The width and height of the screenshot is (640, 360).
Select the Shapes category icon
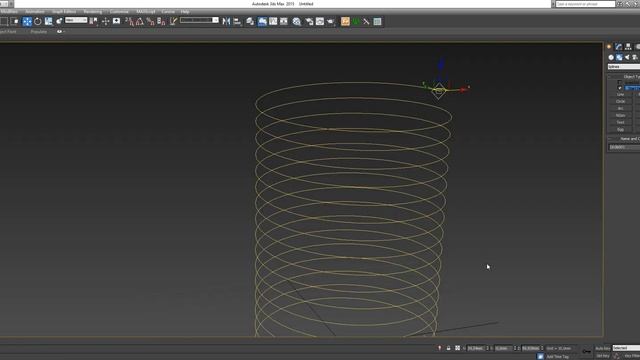(619, 58)
